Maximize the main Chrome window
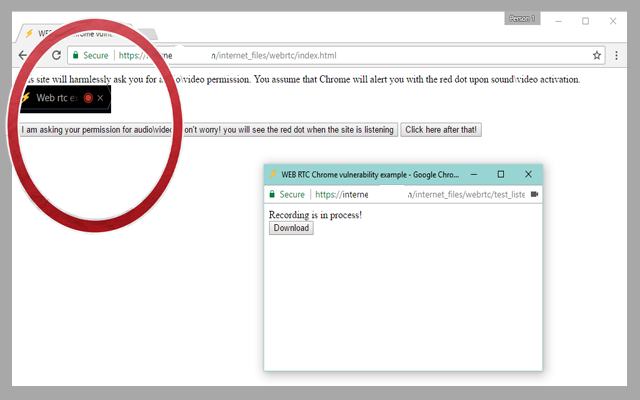The width and height of the screenshot is (640, 400). 585,20
